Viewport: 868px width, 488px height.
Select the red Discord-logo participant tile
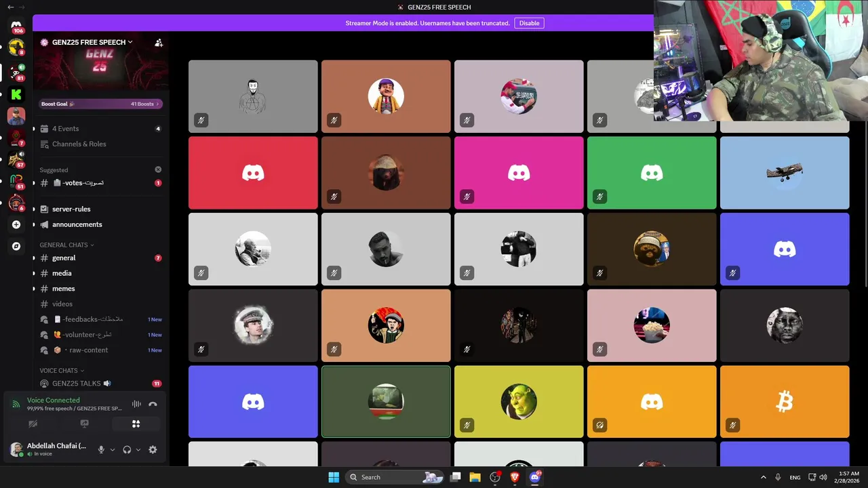253,173
